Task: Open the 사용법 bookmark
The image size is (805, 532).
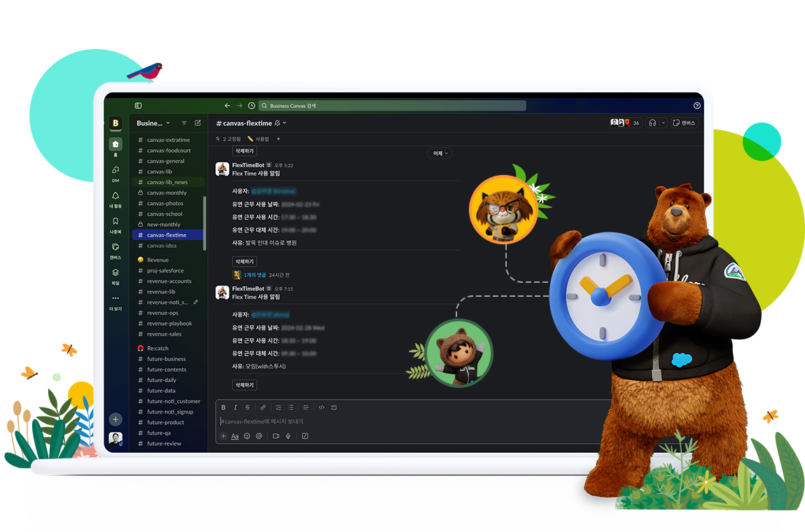Action: point(258,139)
